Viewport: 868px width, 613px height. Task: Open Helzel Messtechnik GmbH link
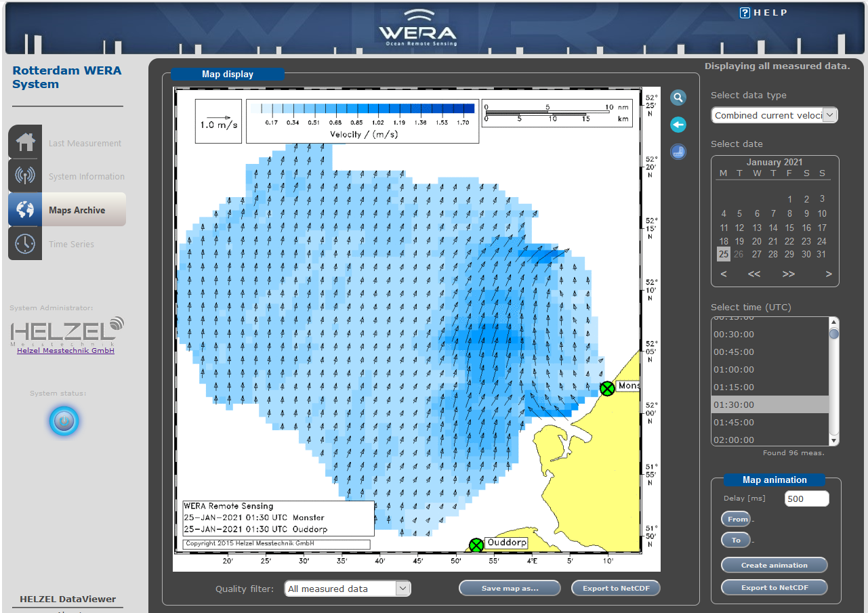66,350
